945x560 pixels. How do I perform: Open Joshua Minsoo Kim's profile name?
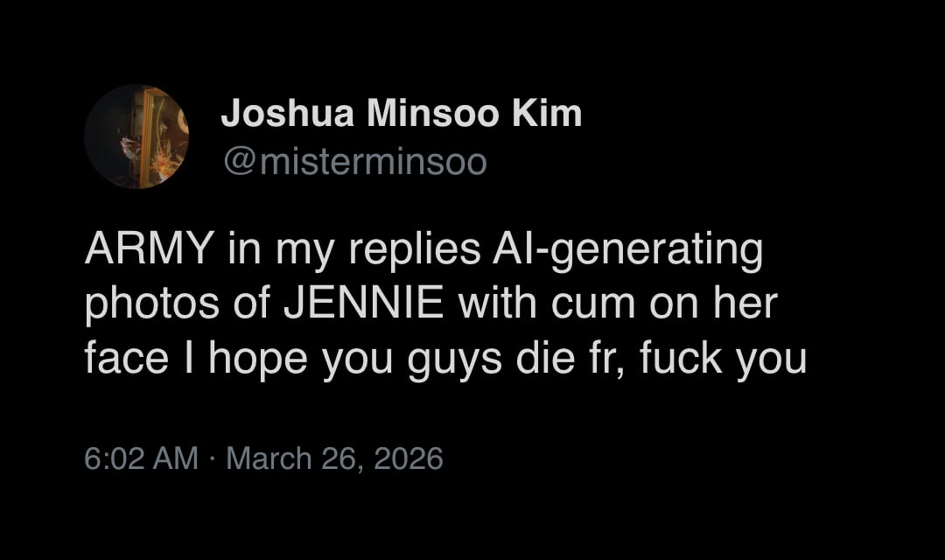tap(401, 114)
